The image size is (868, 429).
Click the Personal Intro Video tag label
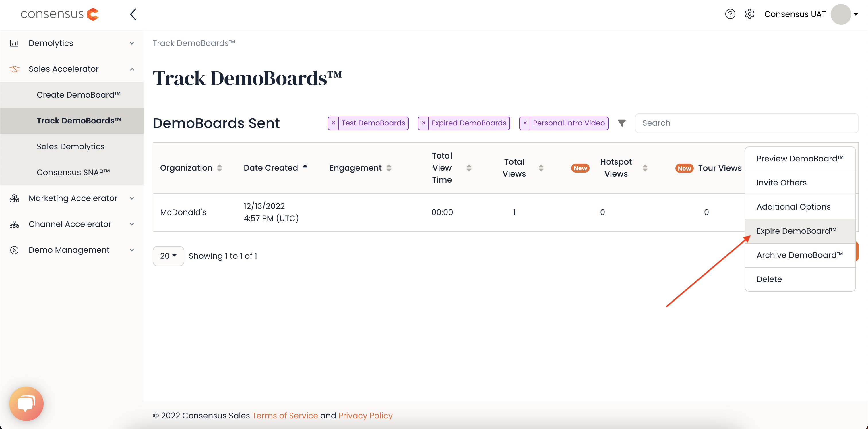(x=569, y=123)
